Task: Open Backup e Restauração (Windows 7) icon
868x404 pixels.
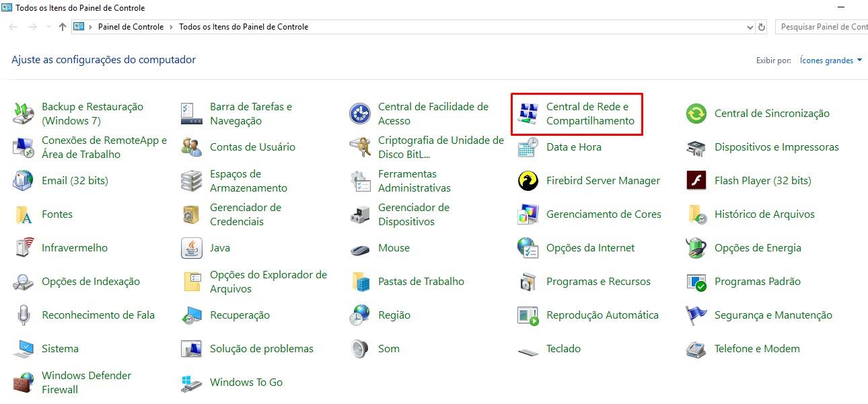Action: (24, 114)
